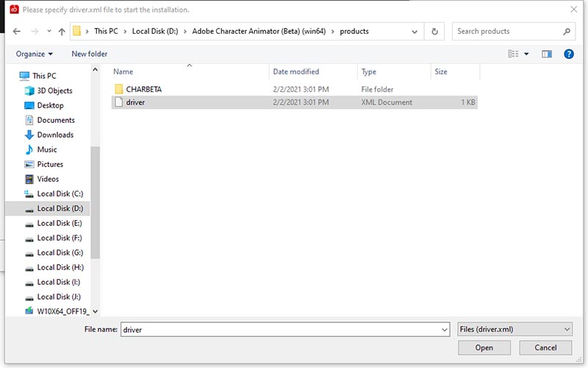
Task: Select the driver XML file icon
Action: coord(118,102)
